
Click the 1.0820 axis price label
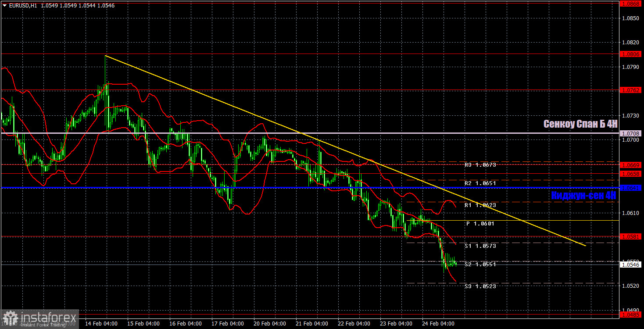631,43
